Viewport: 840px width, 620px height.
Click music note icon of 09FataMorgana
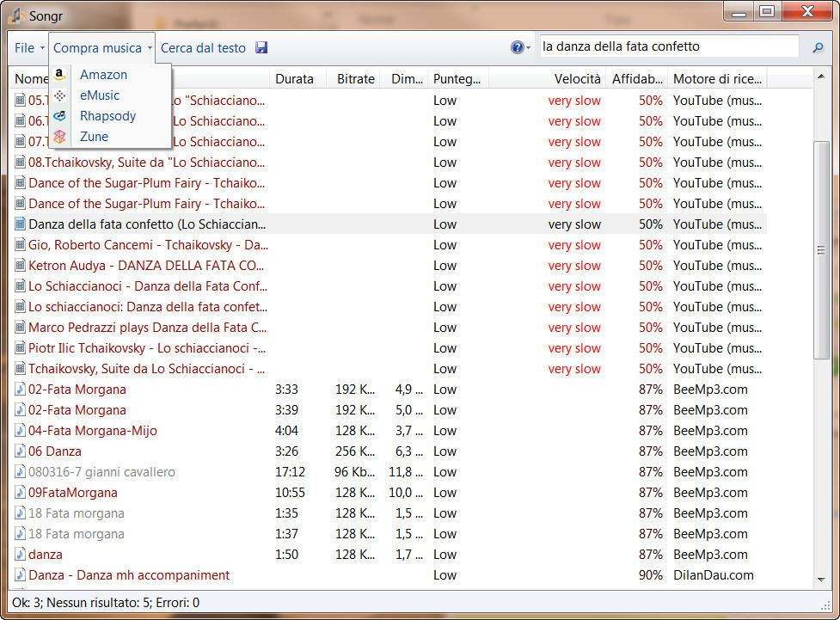(x=20, y=493)
